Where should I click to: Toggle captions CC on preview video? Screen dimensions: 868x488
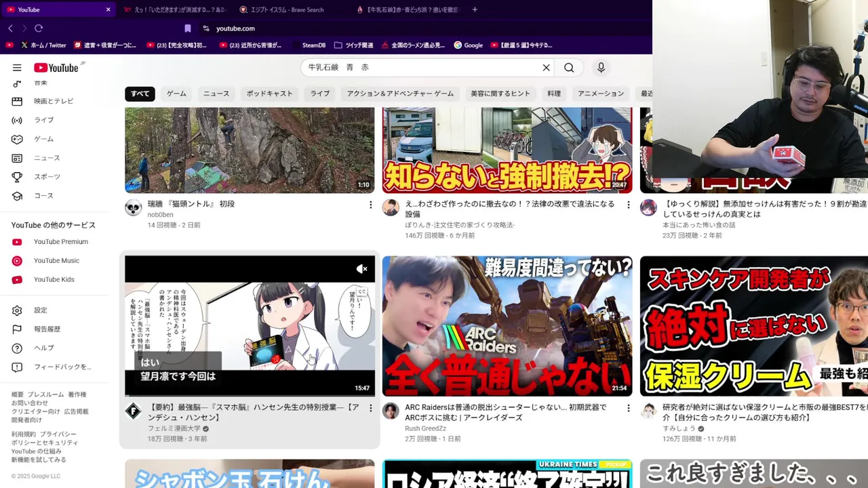(x=362, y=292)
